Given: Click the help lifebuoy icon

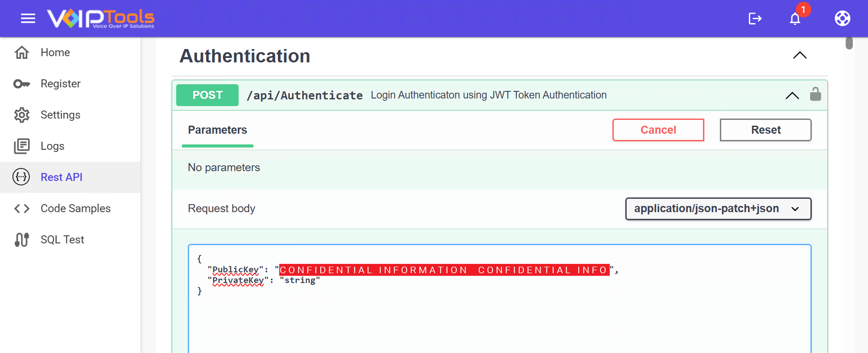Looking at the screenshot, I should click(x=842, y=18).
